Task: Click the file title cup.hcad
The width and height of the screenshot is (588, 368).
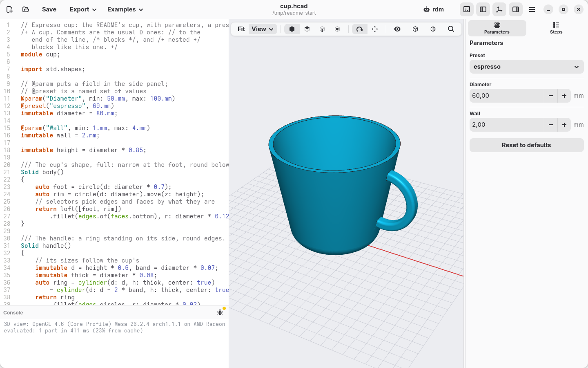Action: pyautogui.click(x=294, y=6)
